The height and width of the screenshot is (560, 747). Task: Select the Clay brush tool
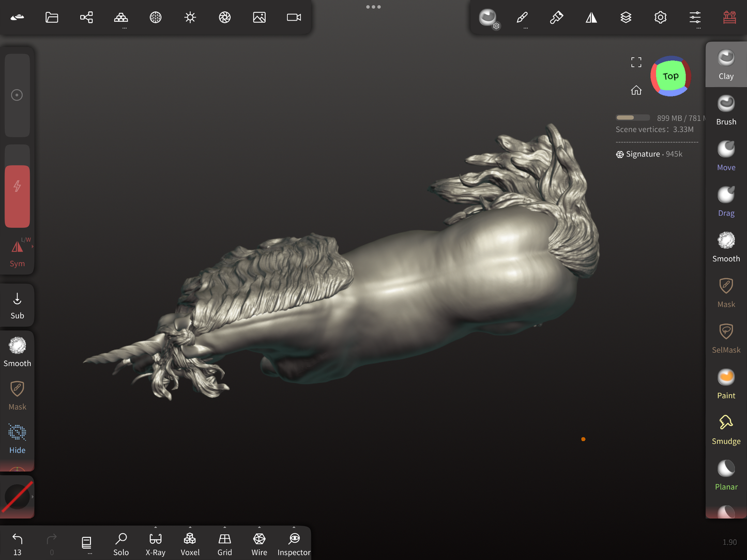tap(726, 65)
